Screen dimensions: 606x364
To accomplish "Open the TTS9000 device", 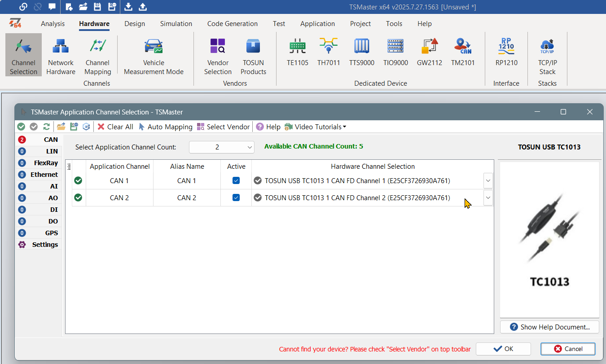I will click(362, 52).
